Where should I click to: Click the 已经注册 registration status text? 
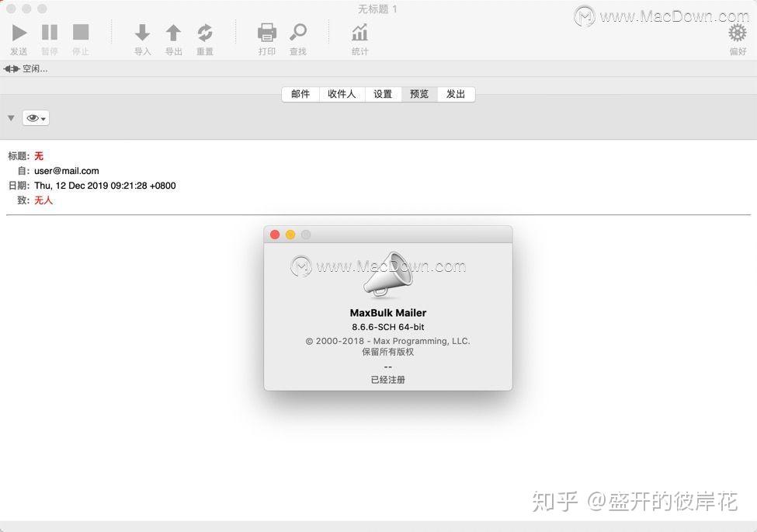pos(388,380)
